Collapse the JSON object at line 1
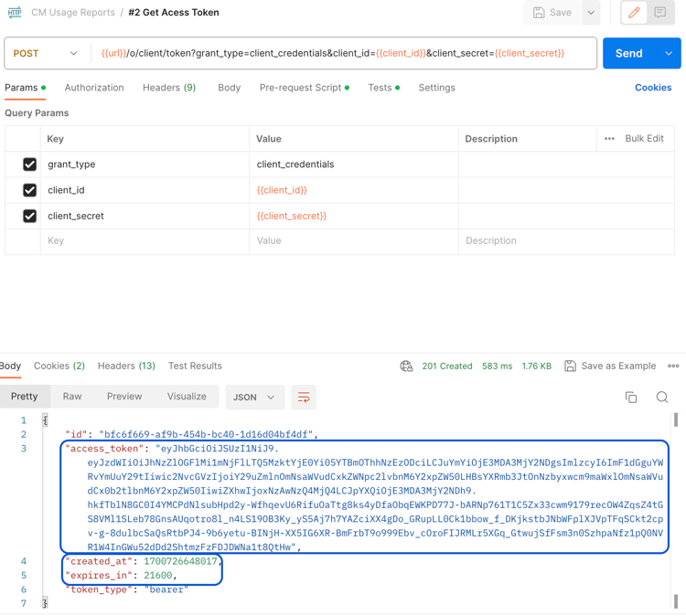This screenshot has width=686, height=616. (45, 420)
